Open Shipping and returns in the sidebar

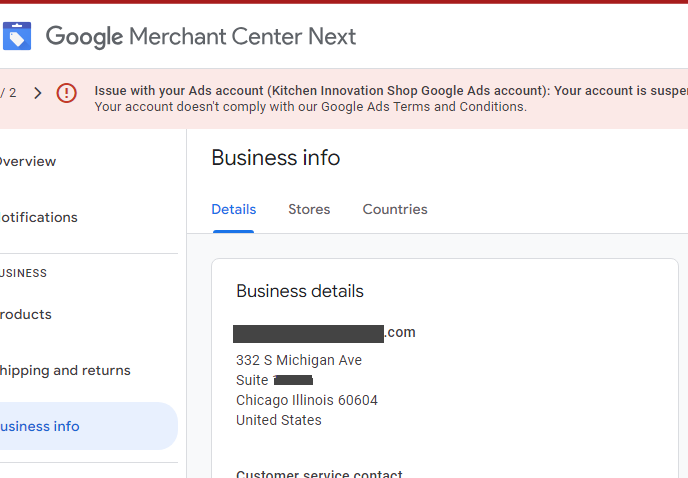click(x=65, y=371)
